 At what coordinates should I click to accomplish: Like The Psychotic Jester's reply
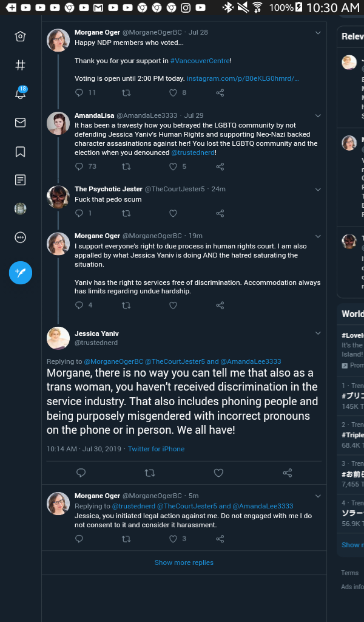point(173,213)
